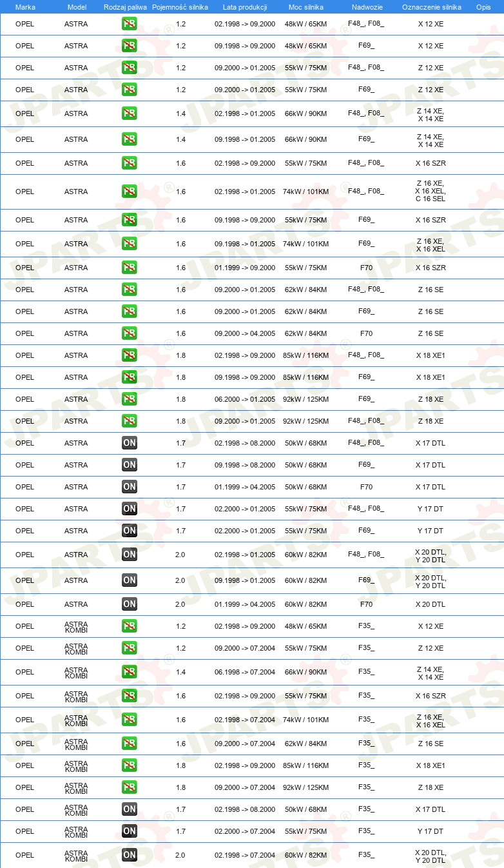Image resolution: width=504 pixels, height=868 pixels.
Task: Click 85kW / 116KM in the Astra Kombi row
Action: point(305,765)
